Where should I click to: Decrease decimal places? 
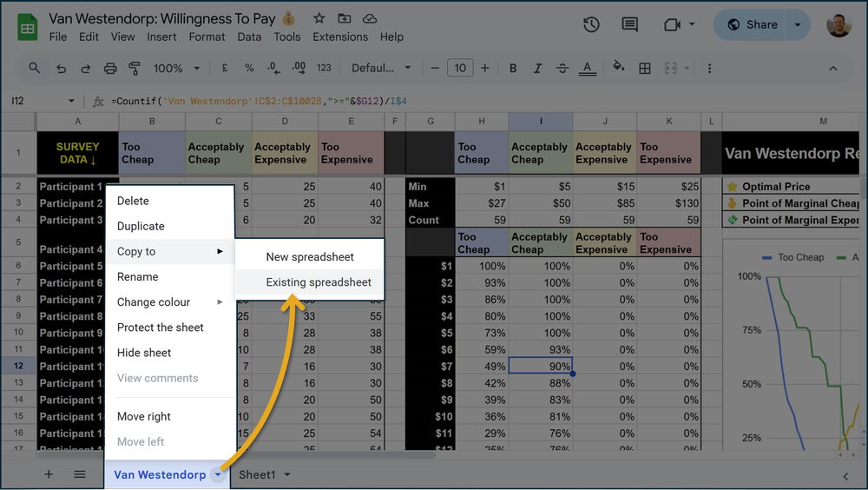point(273,68)
